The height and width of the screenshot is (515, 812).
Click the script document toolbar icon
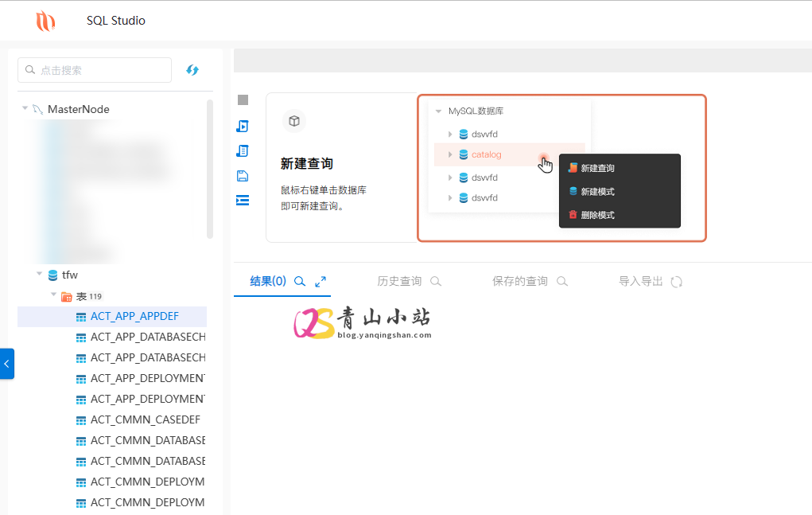pyautogui.click(x=243, y=150)
